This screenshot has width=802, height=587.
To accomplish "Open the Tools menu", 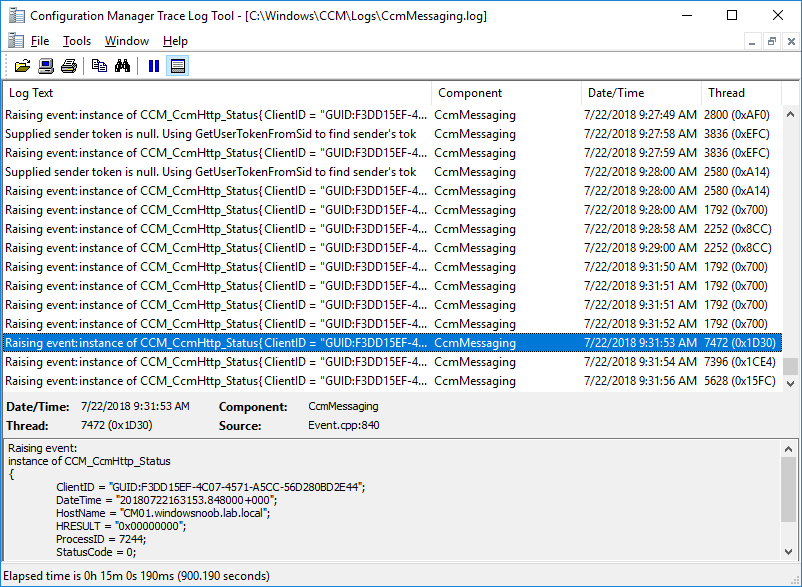I will (77, 41).
